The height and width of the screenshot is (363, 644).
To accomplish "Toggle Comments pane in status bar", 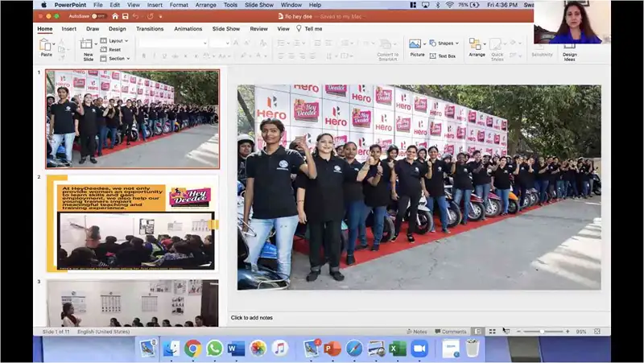I will point(451,331).
